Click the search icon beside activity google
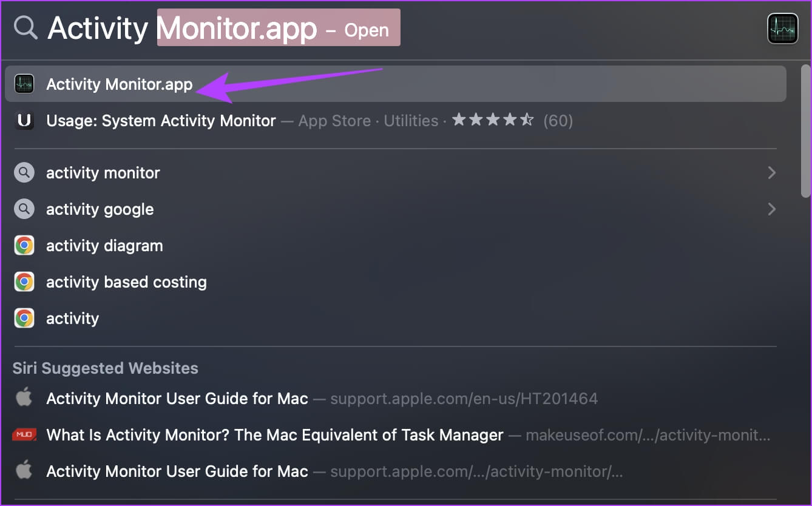The image size is (812, 506). click(x=24, y=209)
